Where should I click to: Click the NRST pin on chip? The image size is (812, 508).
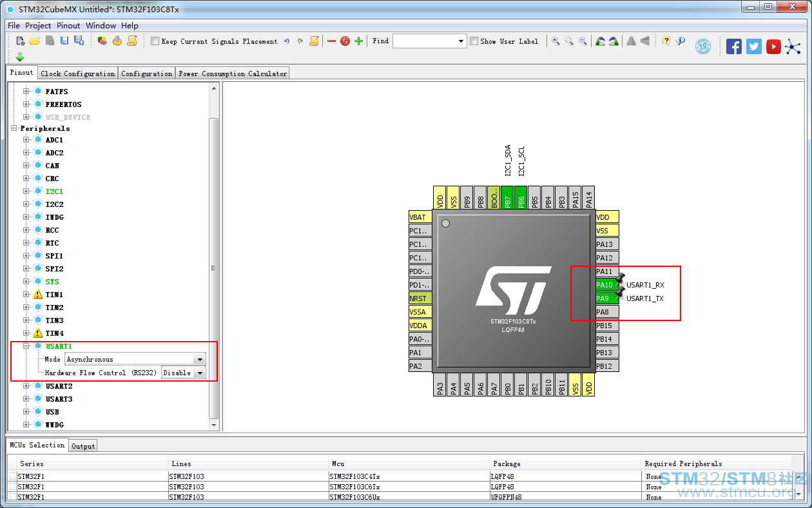[420, 298]
